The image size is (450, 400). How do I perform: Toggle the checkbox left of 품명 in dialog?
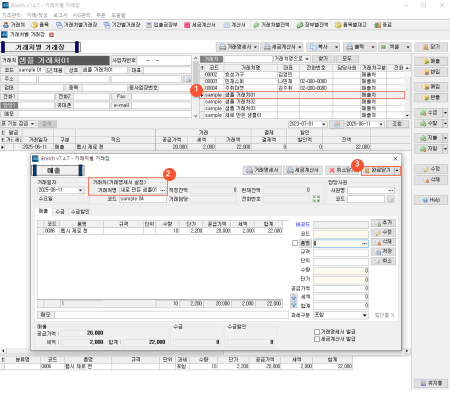(295, 243)
